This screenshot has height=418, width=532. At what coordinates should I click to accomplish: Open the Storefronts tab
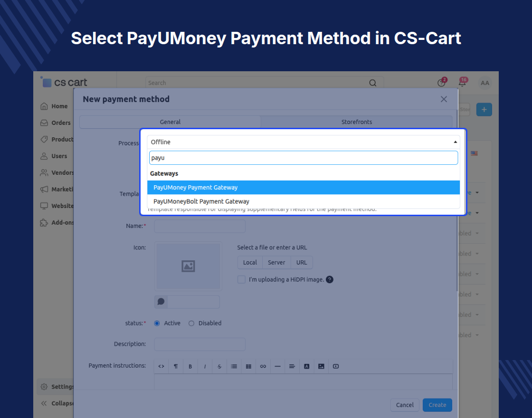click(x=357, y=122)
